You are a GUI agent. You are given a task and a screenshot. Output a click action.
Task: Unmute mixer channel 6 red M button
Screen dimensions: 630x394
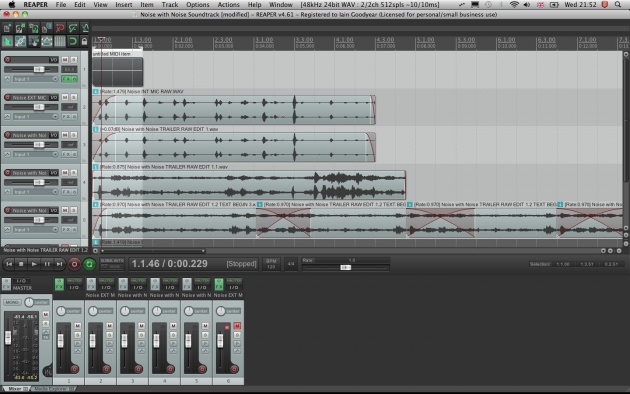(237, 326)
